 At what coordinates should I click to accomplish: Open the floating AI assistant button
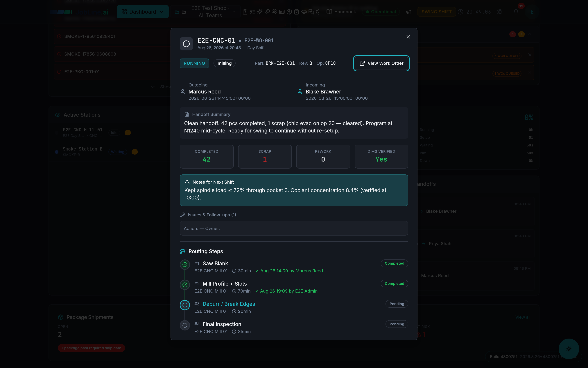coord(569,349)
